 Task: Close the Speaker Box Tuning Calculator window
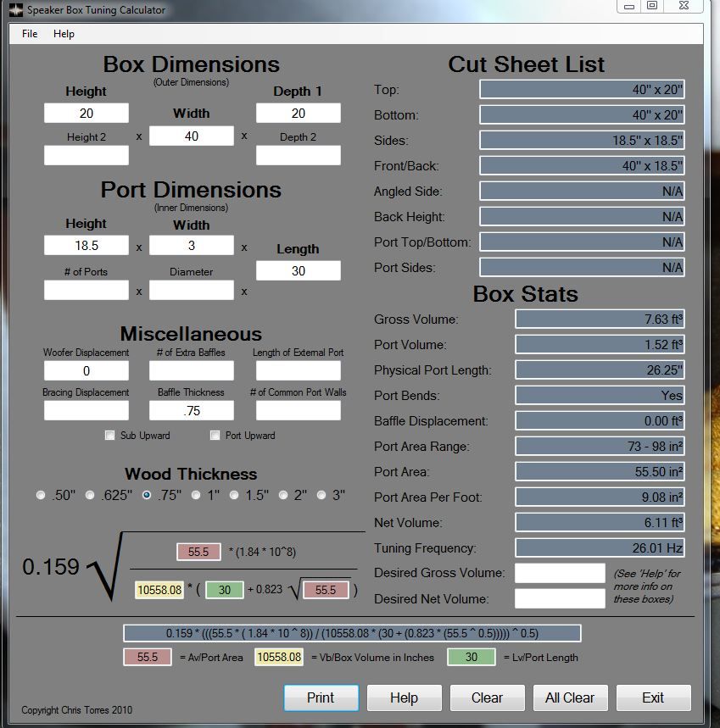[x=684, y=6]
